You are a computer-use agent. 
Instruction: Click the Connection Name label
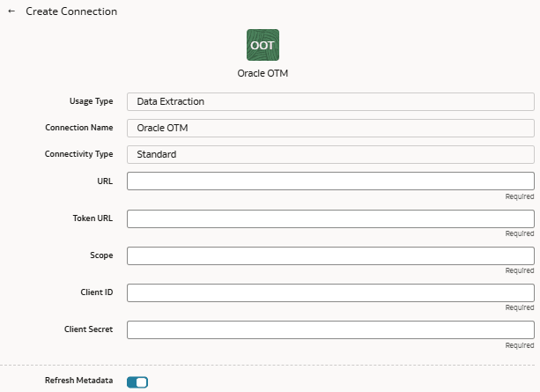(x=79, y=128)
